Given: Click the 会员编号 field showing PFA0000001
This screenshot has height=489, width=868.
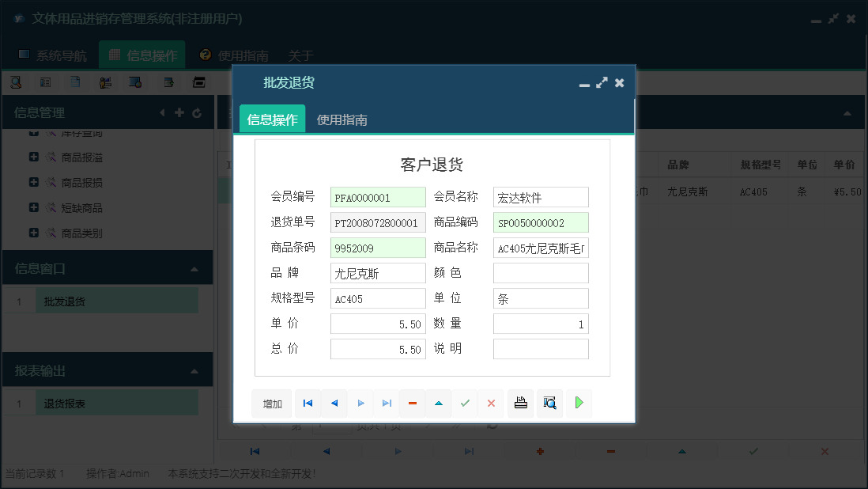Looking at the screenshot, I should pyautogui.click(x=378, y=197).
